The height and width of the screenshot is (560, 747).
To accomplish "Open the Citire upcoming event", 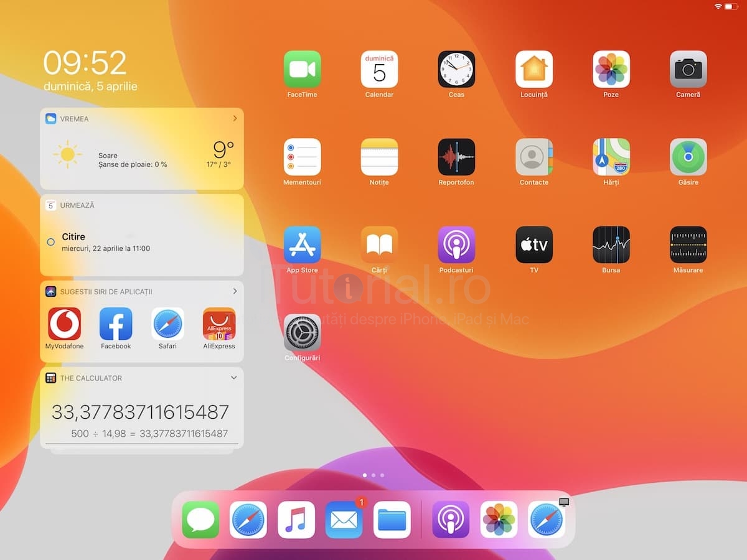I will tap(142, 242).
